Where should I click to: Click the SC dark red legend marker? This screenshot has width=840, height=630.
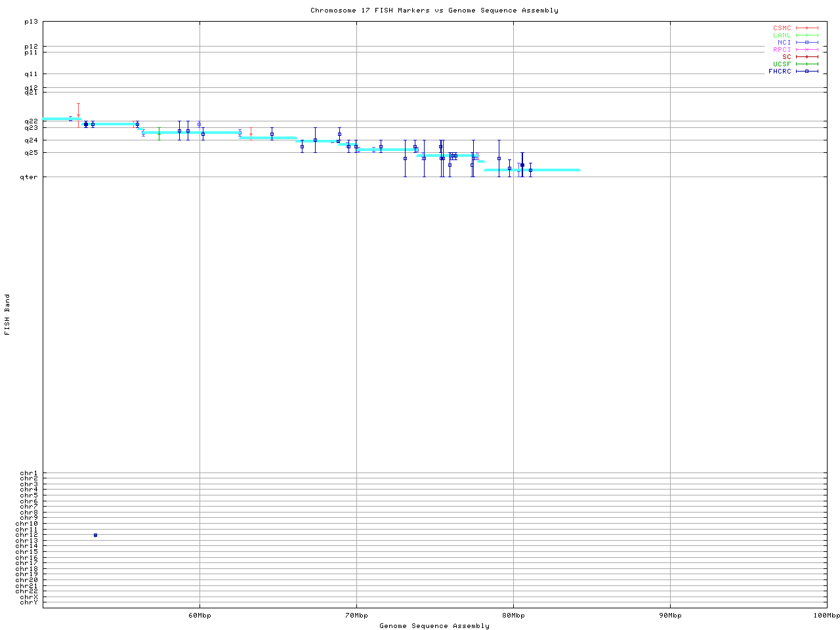pyautogui.click(x=807, y=57)
